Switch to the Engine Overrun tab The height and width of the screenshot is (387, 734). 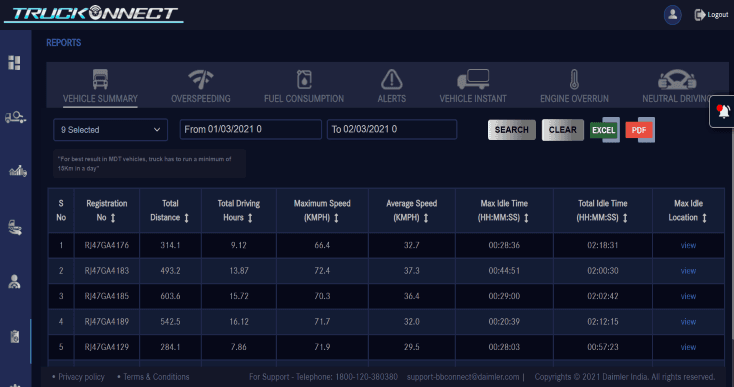[x=574, y=87]
